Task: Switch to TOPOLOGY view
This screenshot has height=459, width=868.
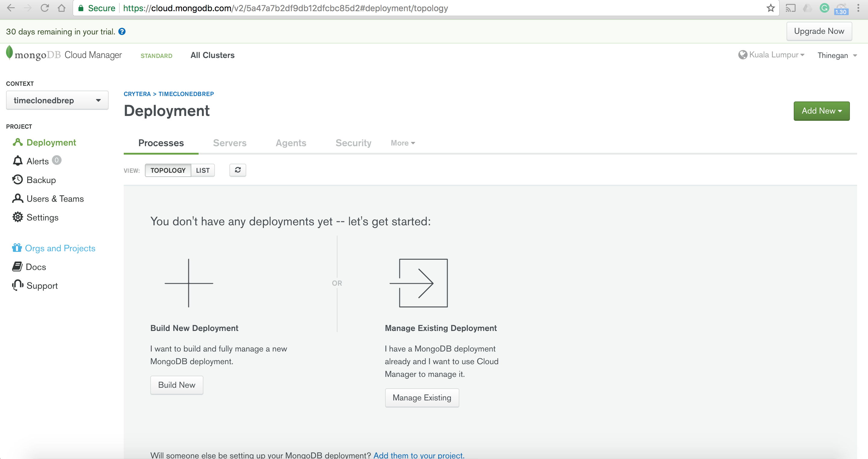Action: 168,170
